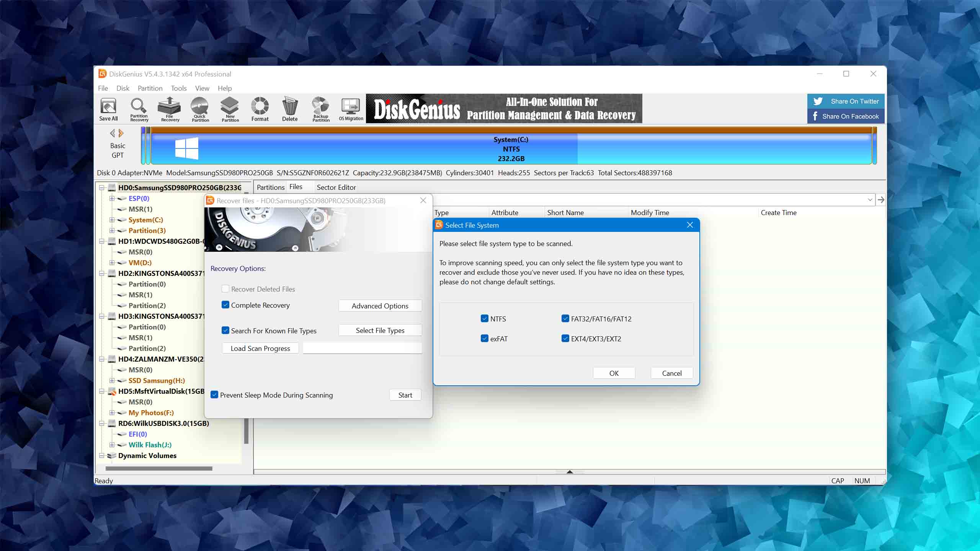
Task: Share on Twitter
Action: [846, 101]
